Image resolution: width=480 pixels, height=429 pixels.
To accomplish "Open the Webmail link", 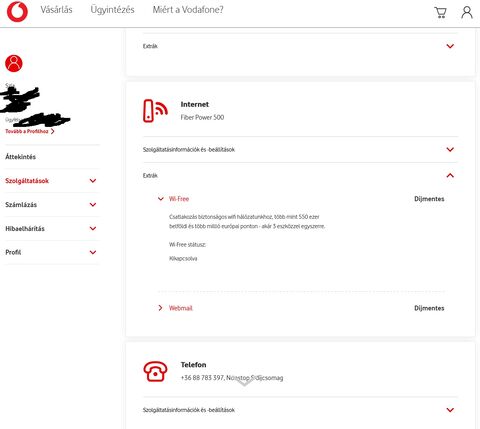I will [181, 308].
